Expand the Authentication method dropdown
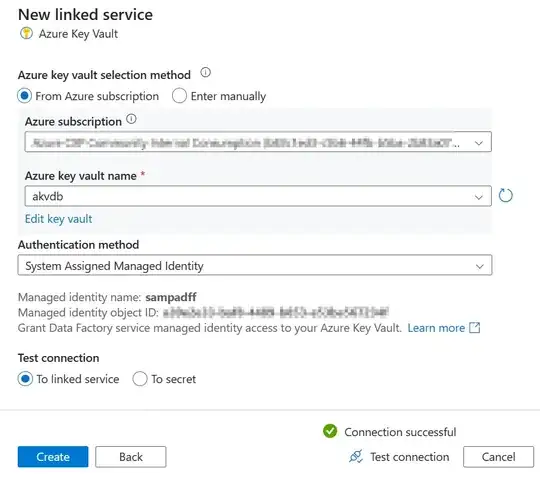 [x=255, y=265]
